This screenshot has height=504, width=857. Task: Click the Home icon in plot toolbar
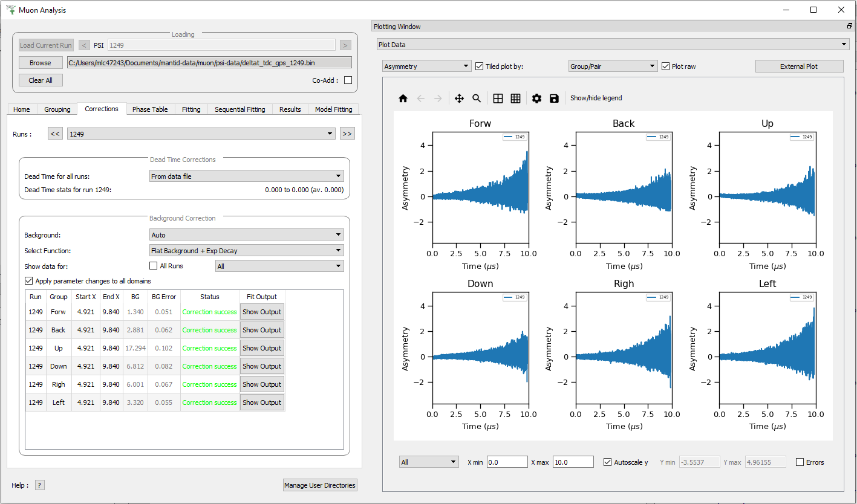403,99
